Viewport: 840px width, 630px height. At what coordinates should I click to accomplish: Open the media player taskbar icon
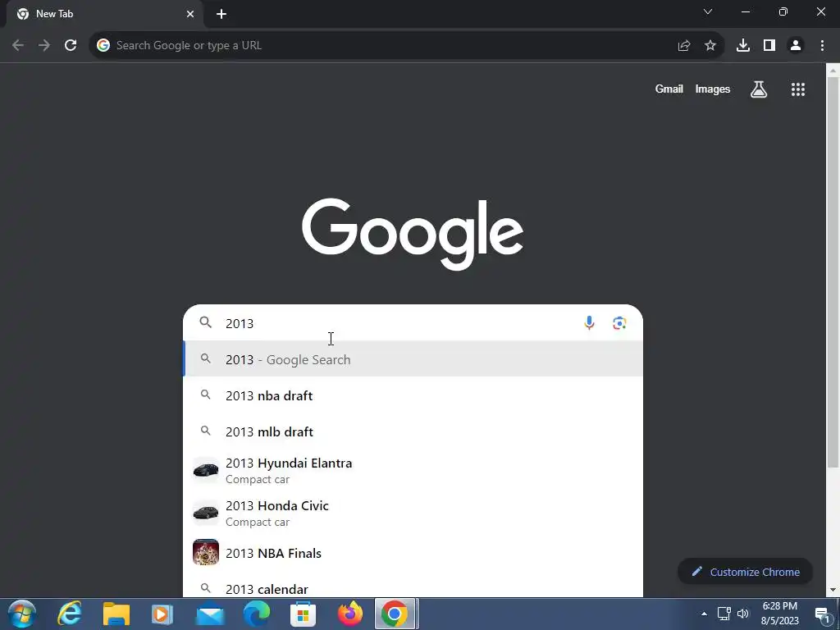point(162,614)
